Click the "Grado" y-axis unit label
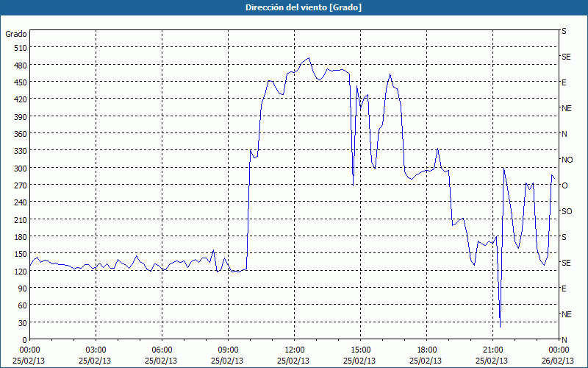The height and width of the screenshot is (368, 588). coord(16,34)
